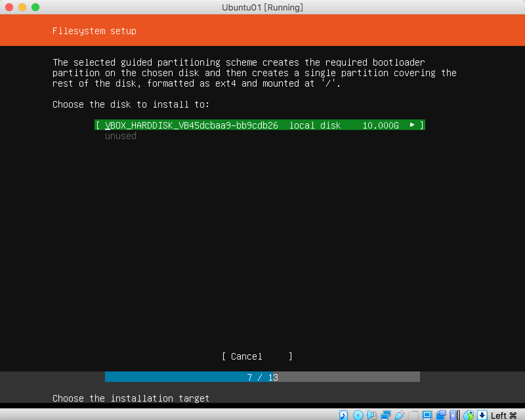The image size is (525, 420).
Task: Click the hard disk activity status icon
Action: [344, 415]
